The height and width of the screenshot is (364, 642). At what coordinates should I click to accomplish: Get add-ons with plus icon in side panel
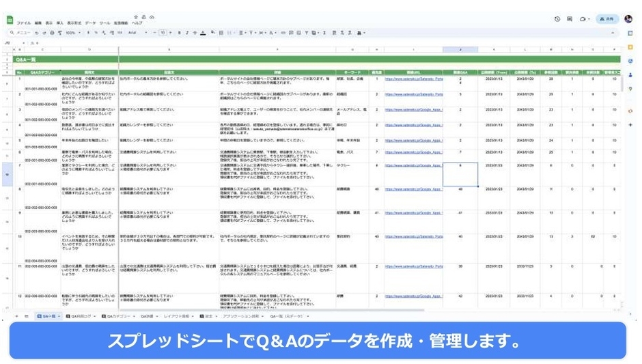630,124
